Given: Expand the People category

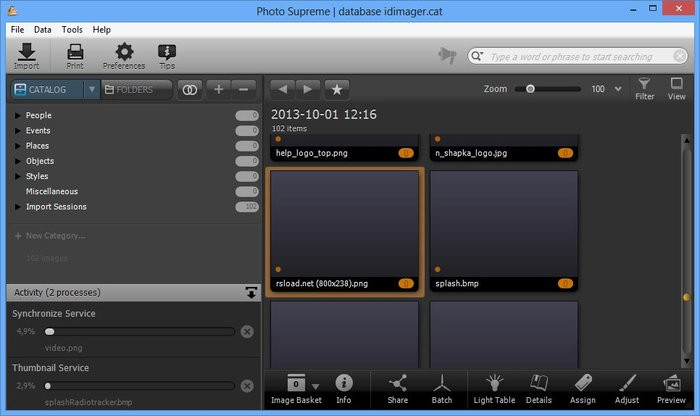Looking at the screenshot, I should pyautogui.click(x=17, y=116).
